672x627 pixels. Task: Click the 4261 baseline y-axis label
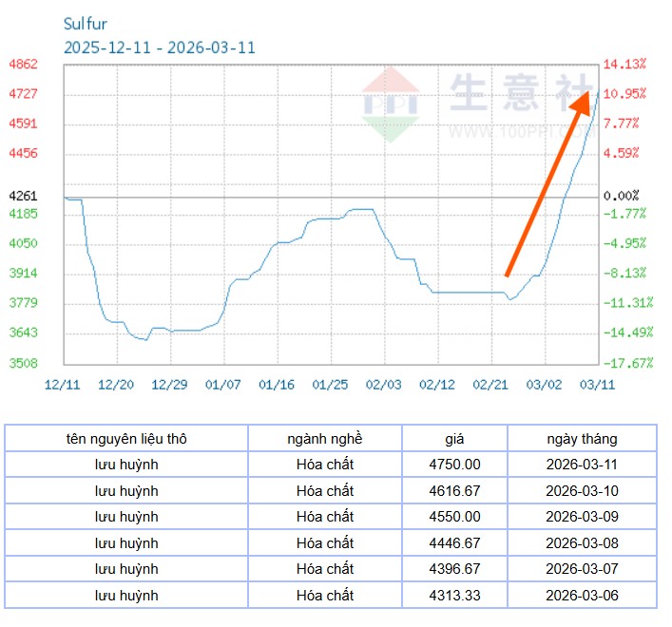[23, 196]
